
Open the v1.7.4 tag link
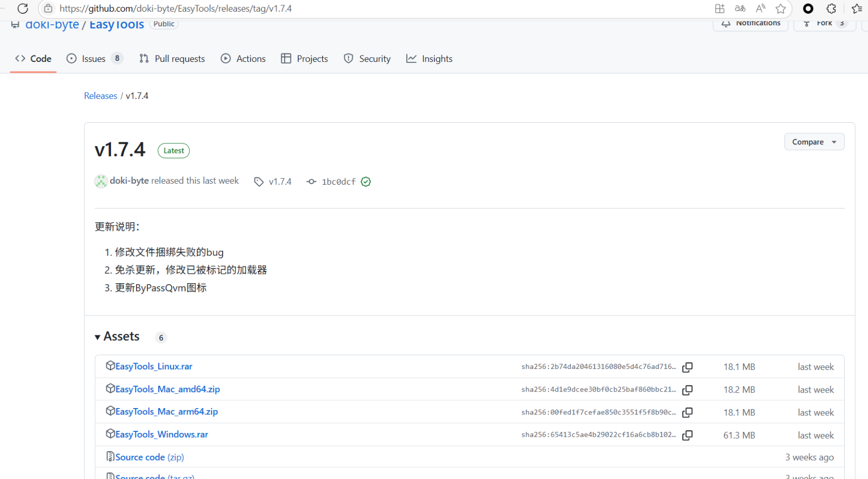[280, 182]
